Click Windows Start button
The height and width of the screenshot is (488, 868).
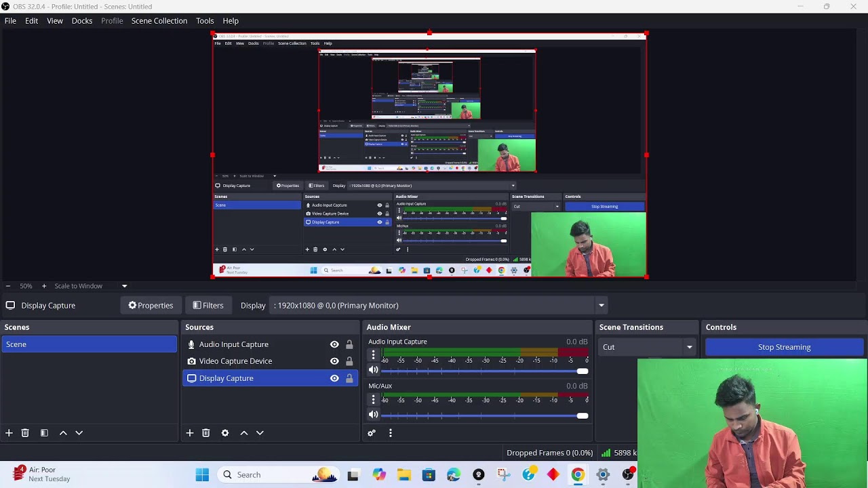pos(202,474)
